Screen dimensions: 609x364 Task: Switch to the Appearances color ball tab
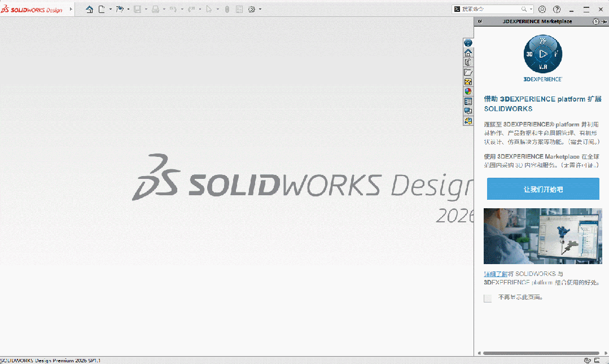468,91
